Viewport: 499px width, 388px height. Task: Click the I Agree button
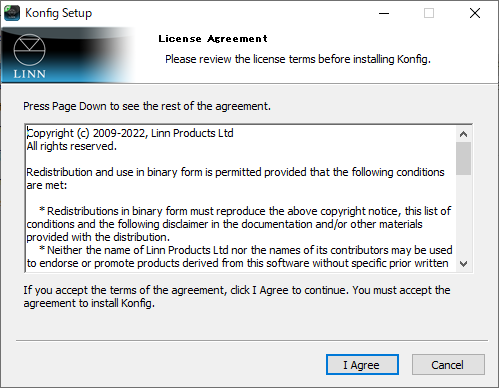(x=362, y=365)
